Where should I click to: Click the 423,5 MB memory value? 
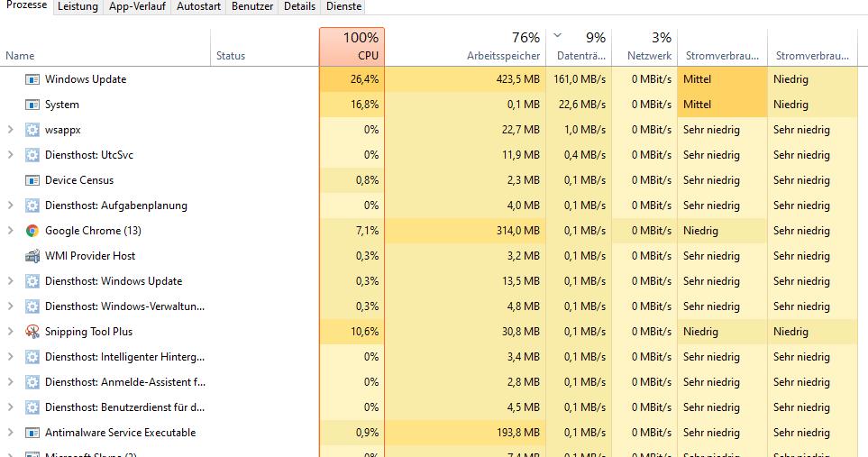coord(517,79)
